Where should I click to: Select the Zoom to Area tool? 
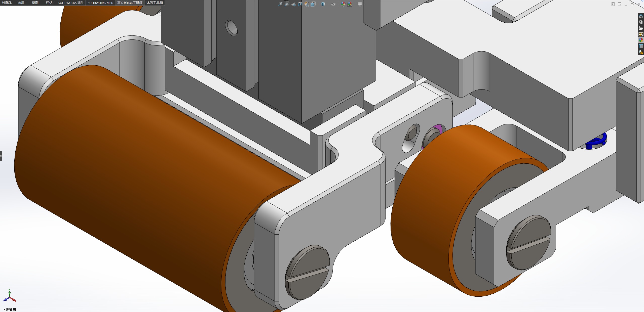pos(287,4)
